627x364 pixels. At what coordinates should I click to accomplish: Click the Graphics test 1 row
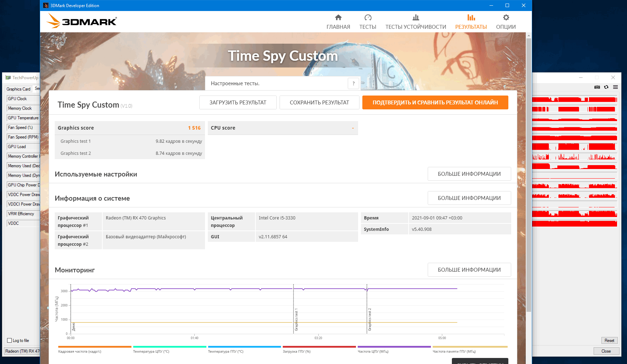tap(130, 141)
